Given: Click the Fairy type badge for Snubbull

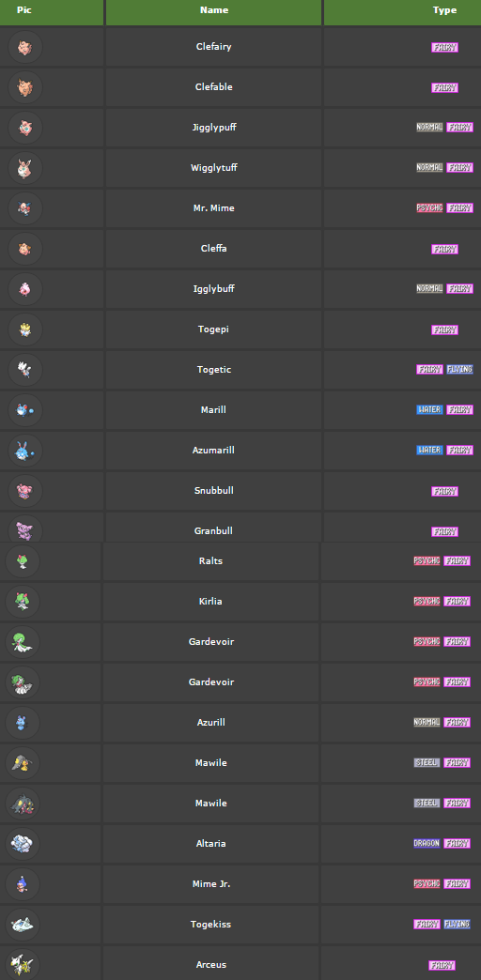Looking at the screenshot, I should point(444,491).
